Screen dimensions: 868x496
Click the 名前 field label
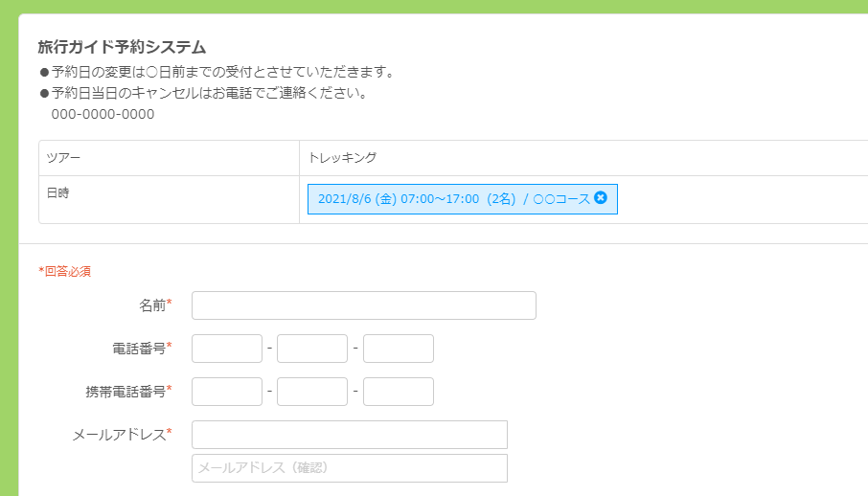click(x=152, y=305)
